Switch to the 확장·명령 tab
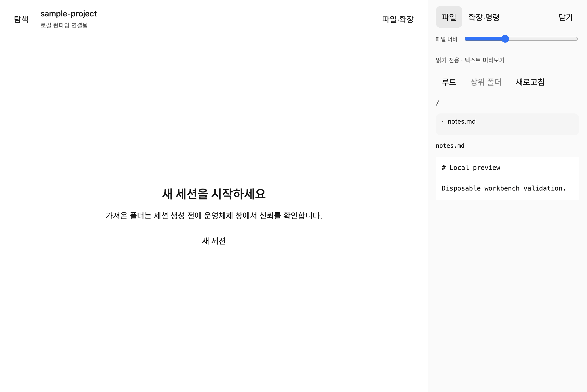587x392 pixels. tap(484, 17)
